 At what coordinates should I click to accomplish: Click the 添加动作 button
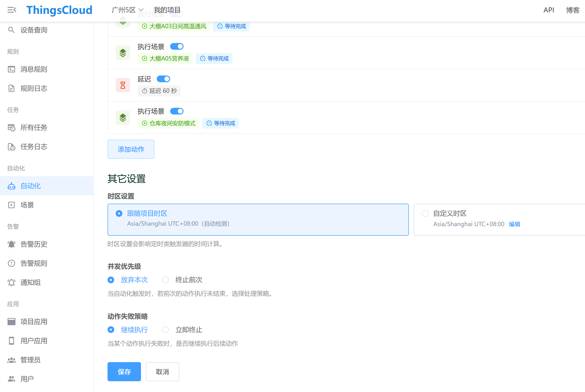point(131,149)
